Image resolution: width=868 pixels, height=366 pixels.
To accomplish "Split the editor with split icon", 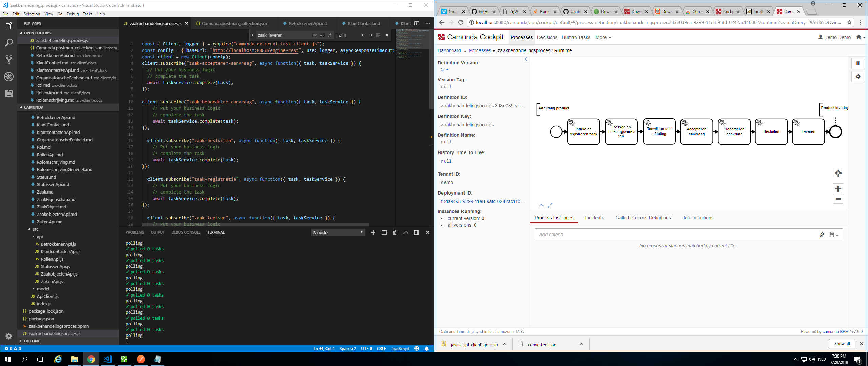I will point(417,23).
